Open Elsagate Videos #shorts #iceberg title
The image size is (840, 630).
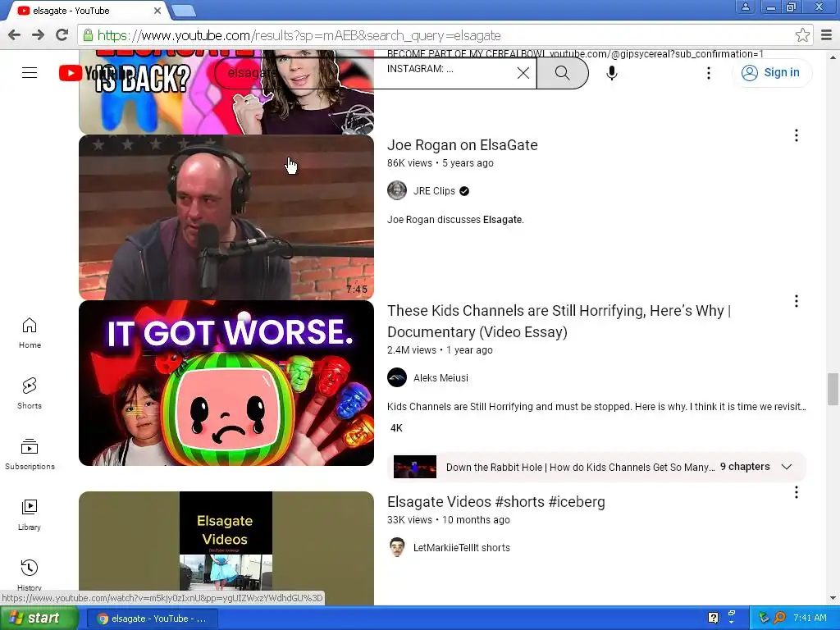496,502
